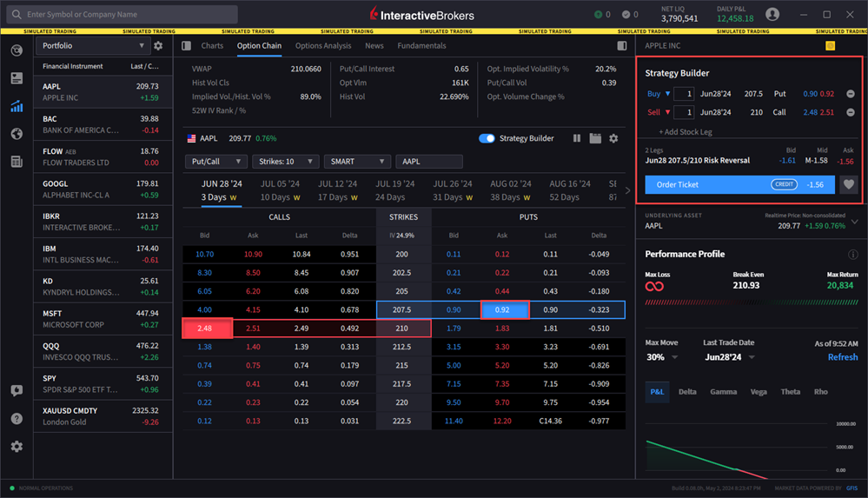Select the P&L profile tab

[657, 392]
